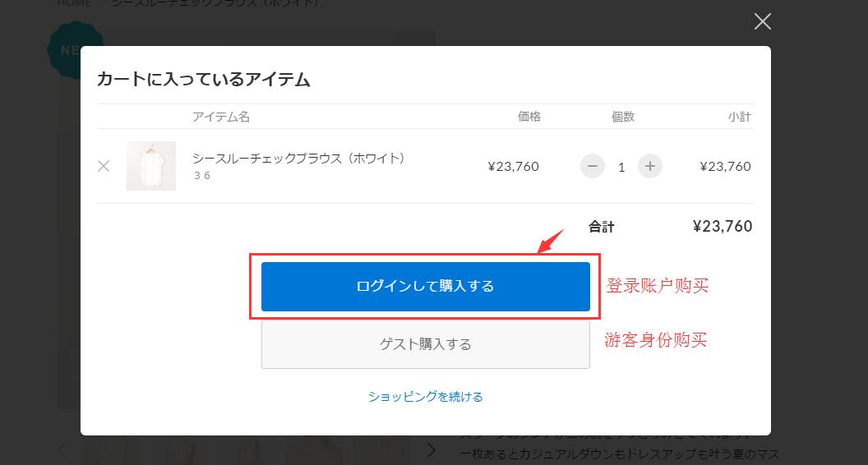
Task: Remove the blouse item from cart
Action: tap(104, 166)
